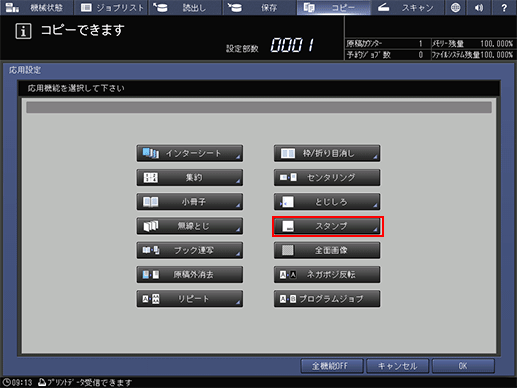Open the インターシート function

[x=190, y=153]
